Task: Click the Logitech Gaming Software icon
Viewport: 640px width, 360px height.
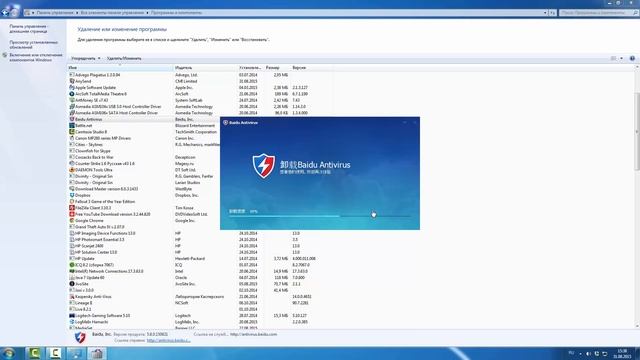Action: coord(72,316)
